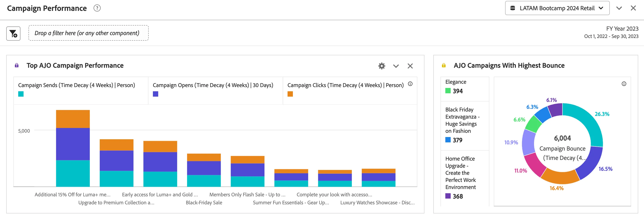Select the Campaign Opens legend label
This screenshot has width=644, height=219.
[x=213, y=85]
